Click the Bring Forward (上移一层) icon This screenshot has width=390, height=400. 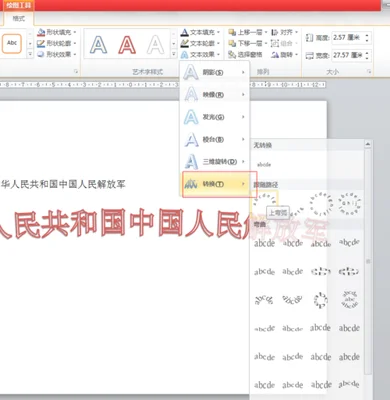232,32
